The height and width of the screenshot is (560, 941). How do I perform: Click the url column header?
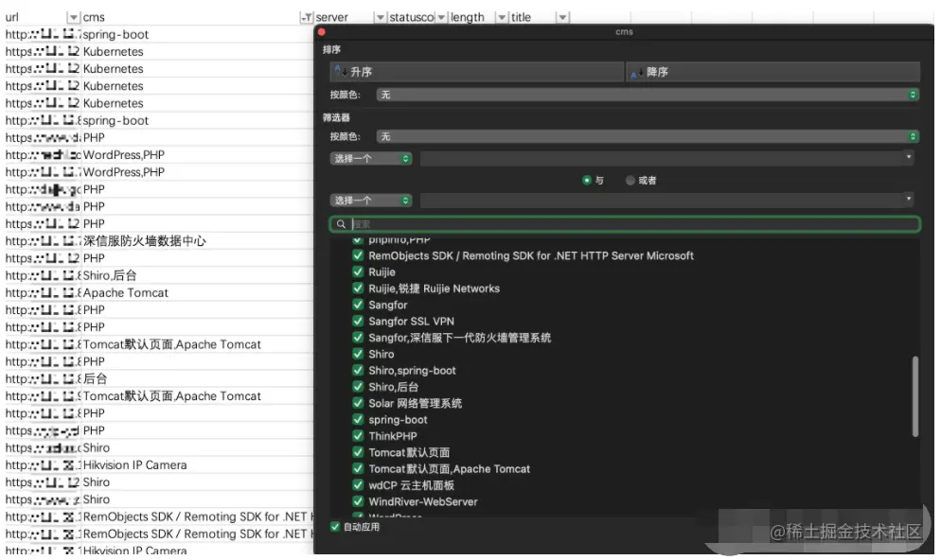tap(12, 17)
